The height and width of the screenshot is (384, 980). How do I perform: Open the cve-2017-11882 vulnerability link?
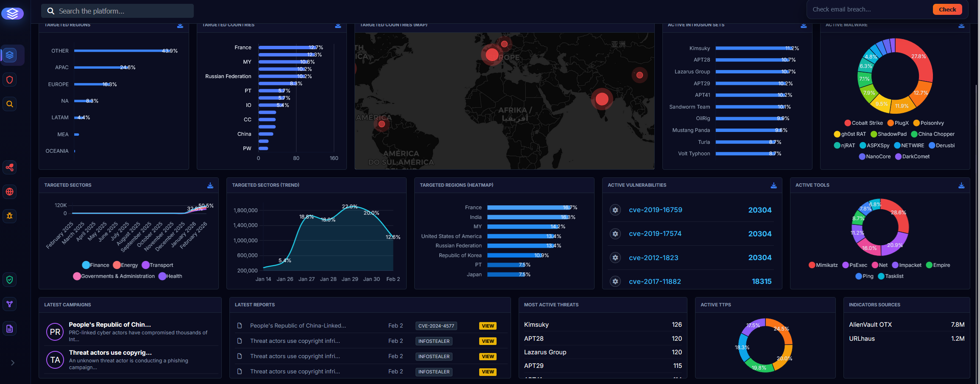[655, 281]
